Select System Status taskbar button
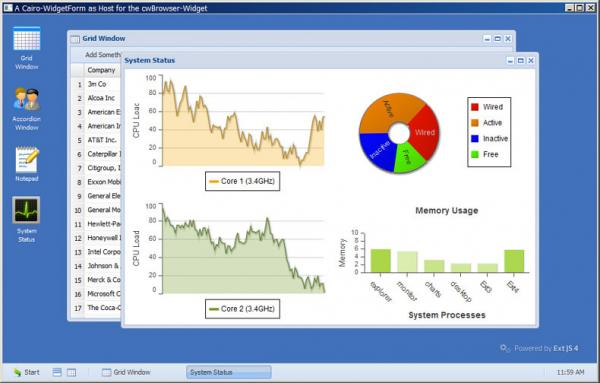 (228, 372)
